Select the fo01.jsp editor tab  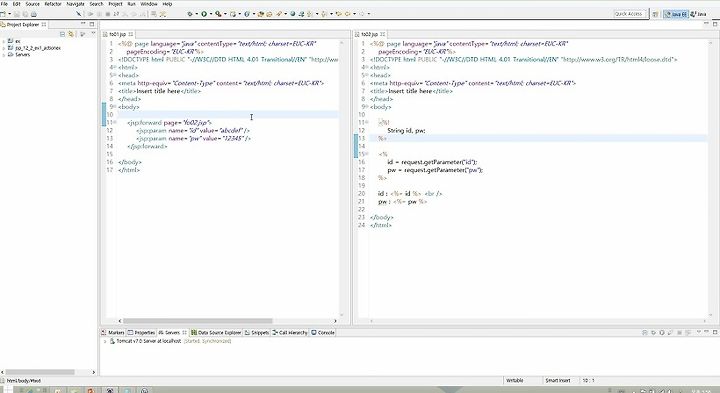click(117, 34)
